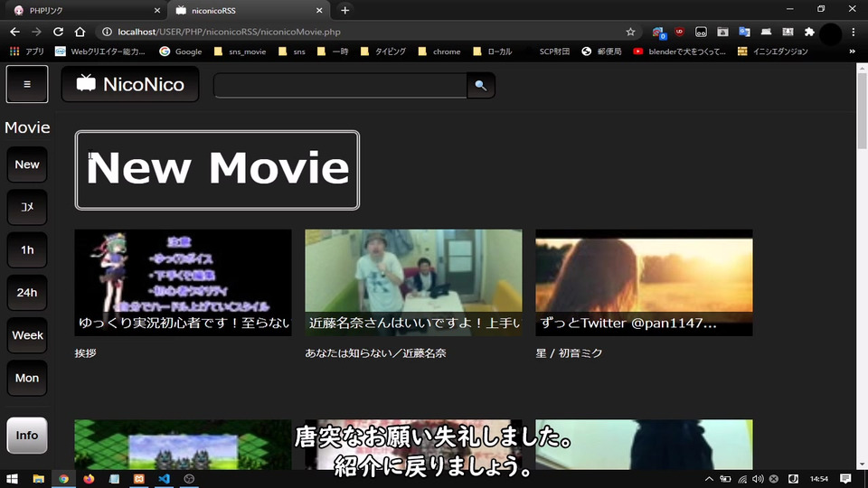The width and height of the screenshot is (868, 488).
Task: Open the Webクリエイター能力 bookmark
Action: tap(100, 52)
